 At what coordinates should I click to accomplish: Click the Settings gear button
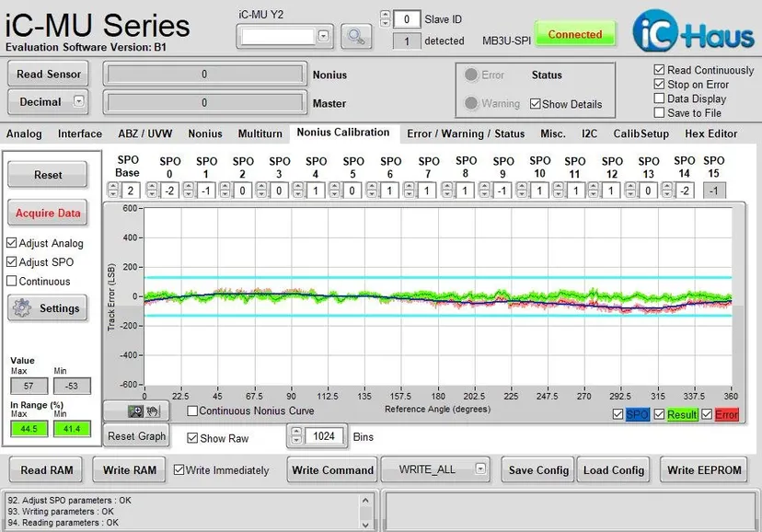point(48,308)
